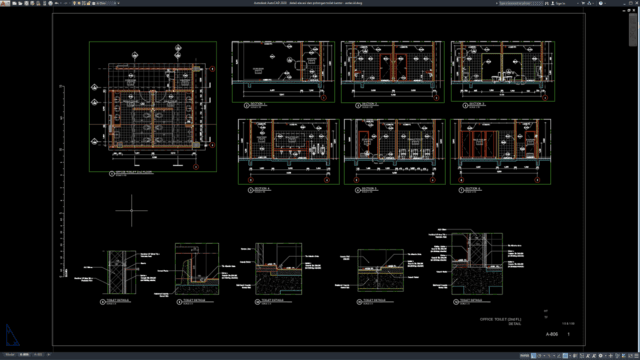Expand the workspace switching dropdown arrow
The width and height of the screenshot is (640, 360).
tap(605, 356)
